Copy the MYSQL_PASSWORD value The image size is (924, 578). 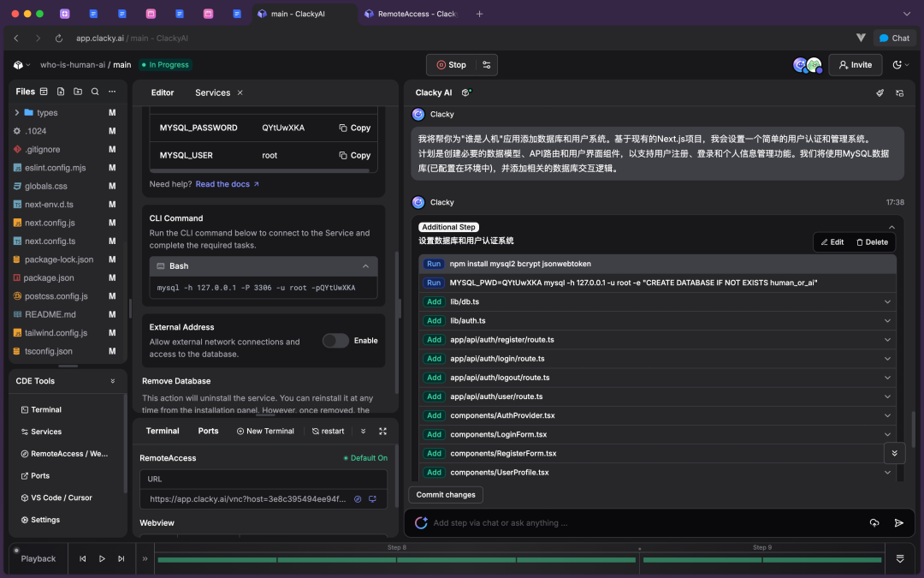[354, 128]
